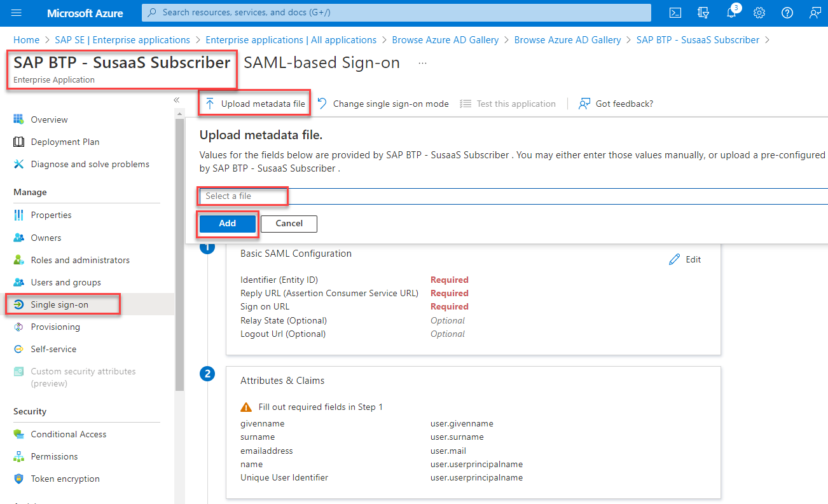Open the Azure portal hamburger menu

(17, 13)
